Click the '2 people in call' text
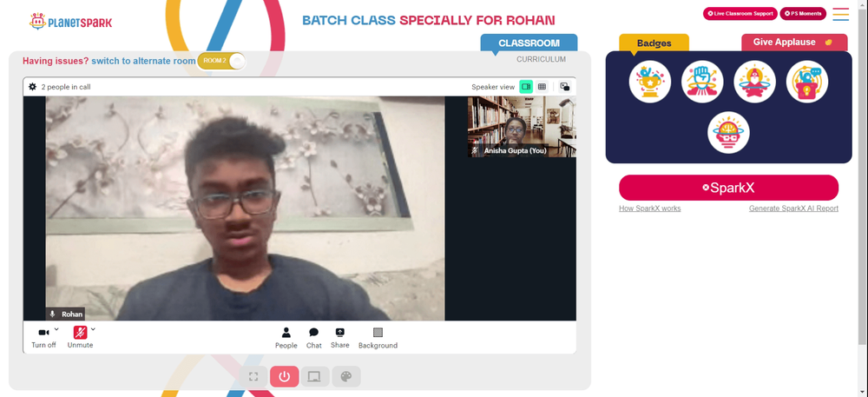 click(66, 87)
